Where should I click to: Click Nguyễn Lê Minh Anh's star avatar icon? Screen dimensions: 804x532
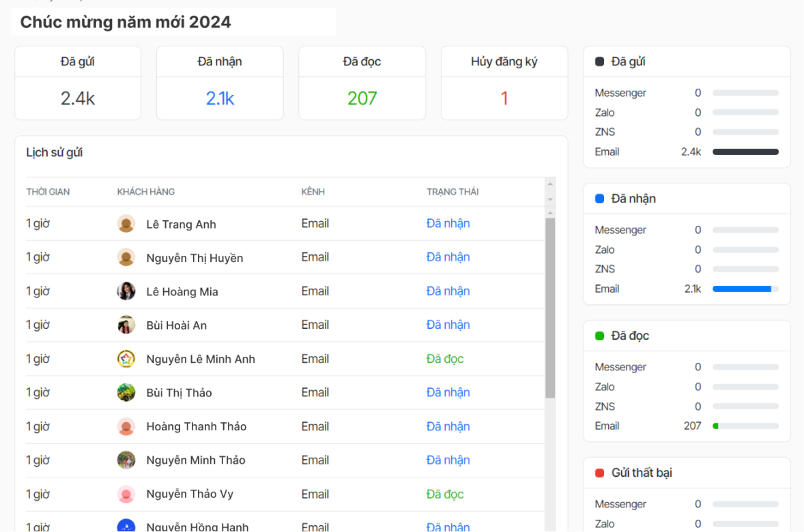click(126, 358)
